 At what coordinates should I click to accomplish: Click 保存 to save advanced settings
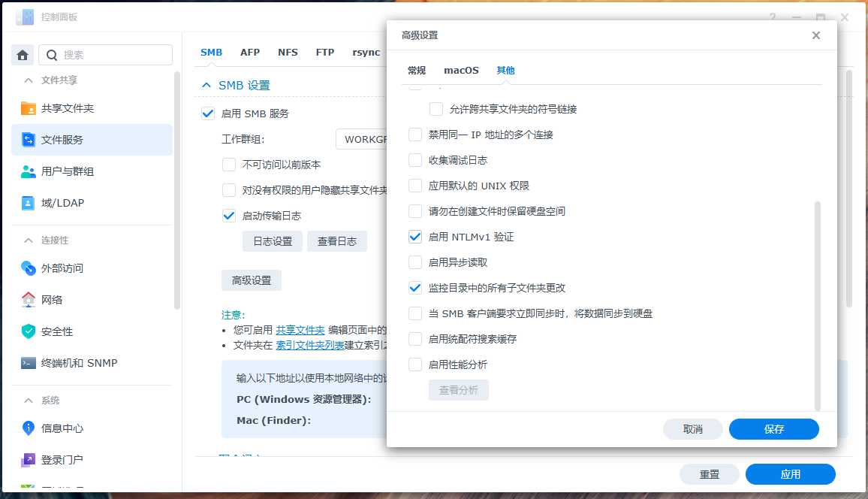[x=773, y=429]
